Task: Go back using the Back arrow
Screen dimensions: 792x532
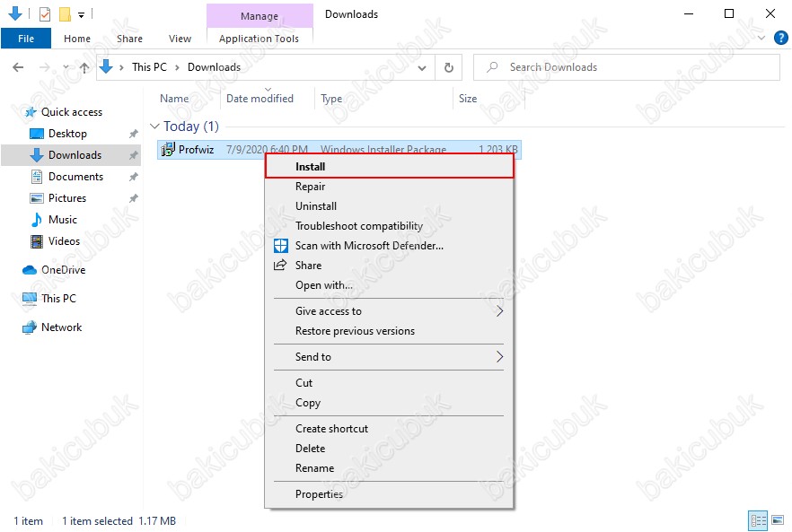Action: tap(18, 67)
